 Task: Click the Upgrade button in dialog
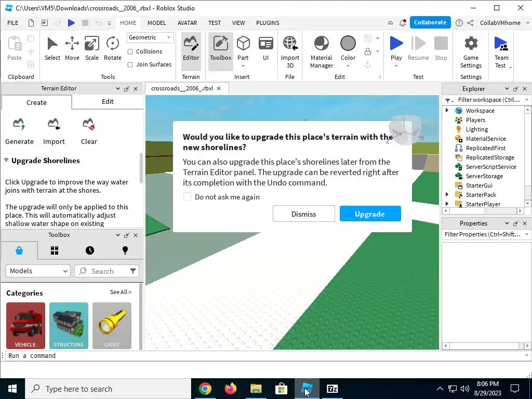370,214
